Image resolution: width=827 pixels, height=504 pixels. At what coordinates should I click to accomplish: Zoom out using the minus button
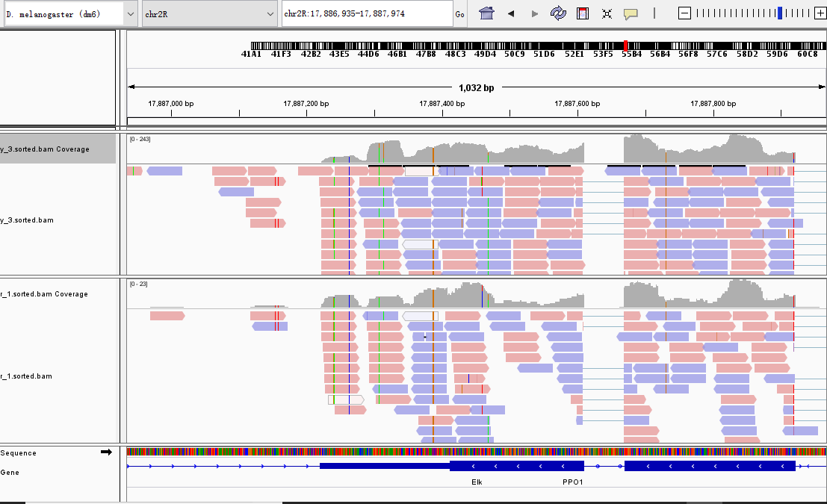[684, 13]
